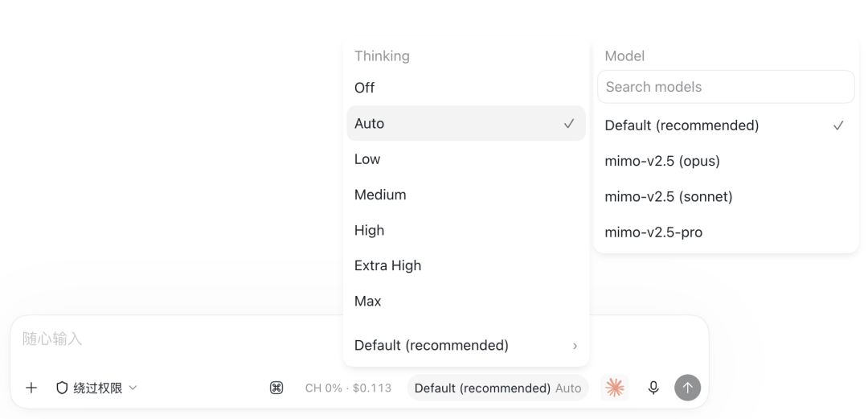Open the command shortcut icon
Image resolution: width=868 pixels, height=419 pixels.
pos(276,388)
